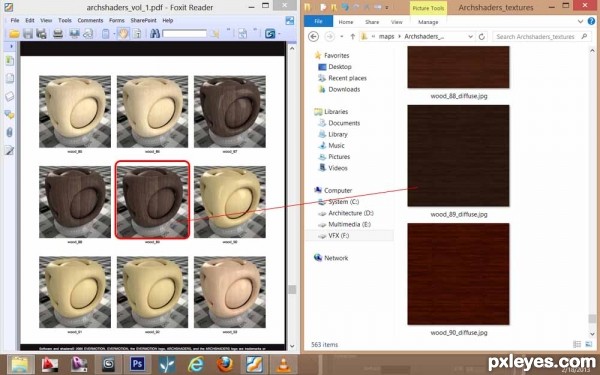600x375 pixels.
Task: Open Recent places in Explorer sidebar
Action: 347,78
